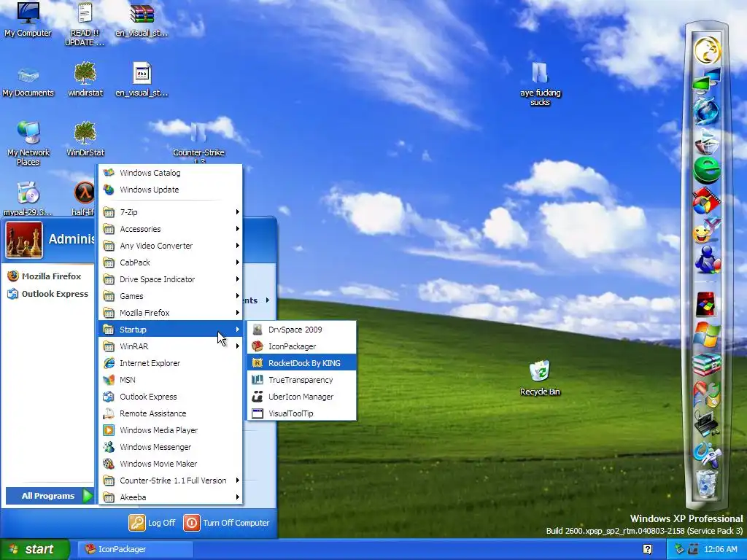Open UberIcon Manager from Startup menu
The image size is (747, 560).
coord(301,397)
